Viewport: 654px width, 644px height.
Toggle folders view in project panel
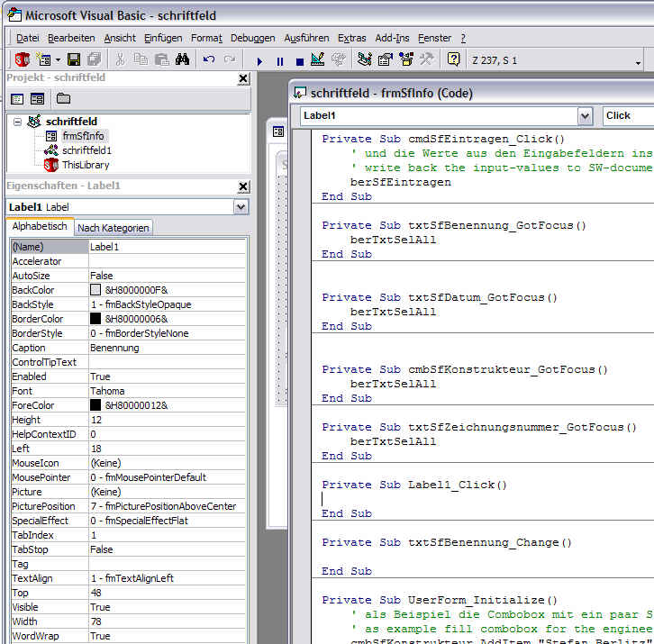coord(63,98)
